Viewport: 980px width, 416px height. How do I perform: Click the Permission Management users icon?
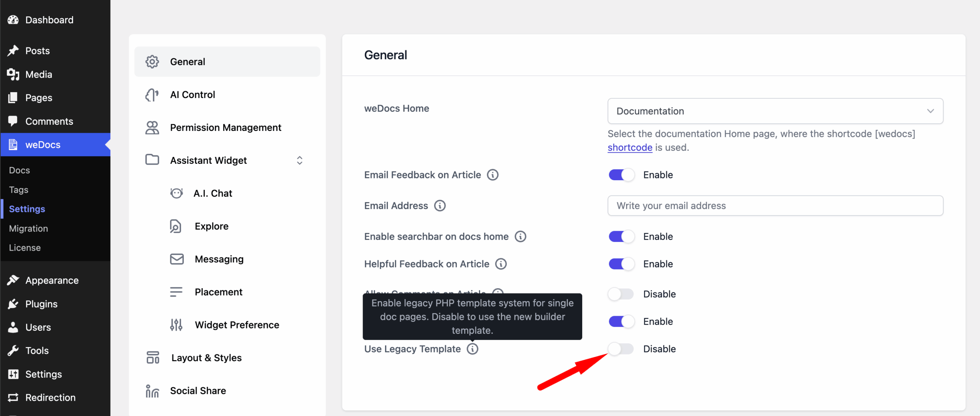152,127
